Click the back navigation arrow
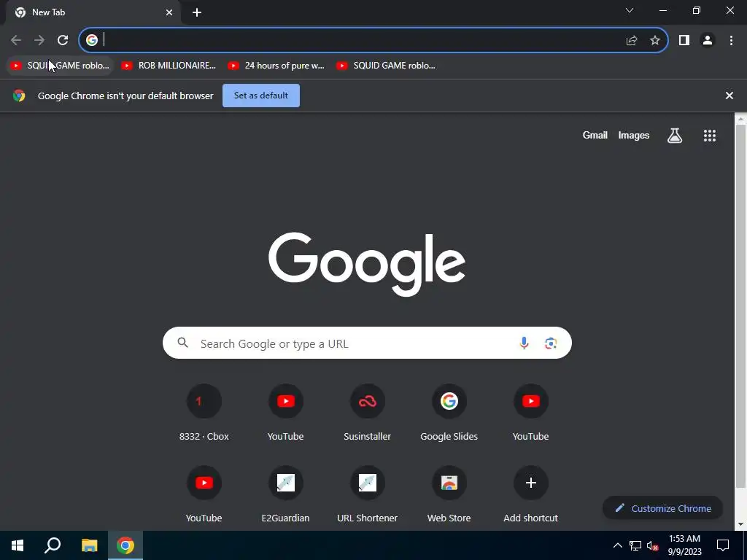747x560 pixels. [x=16, y=40]
